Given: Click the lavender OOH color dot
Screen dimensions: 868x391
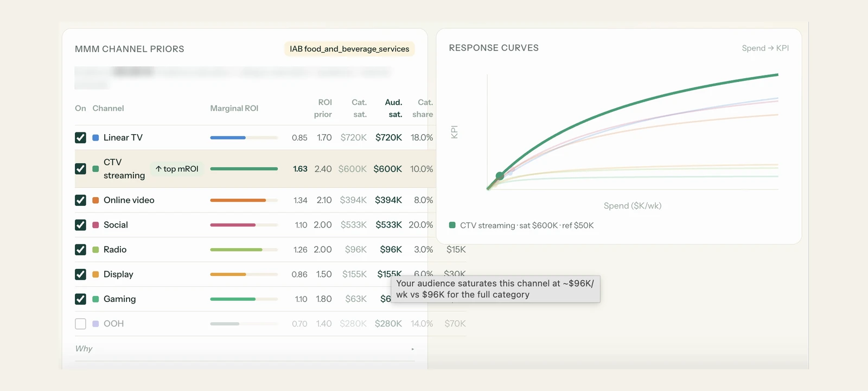Looking at the screenshot, I should (95, 324).
